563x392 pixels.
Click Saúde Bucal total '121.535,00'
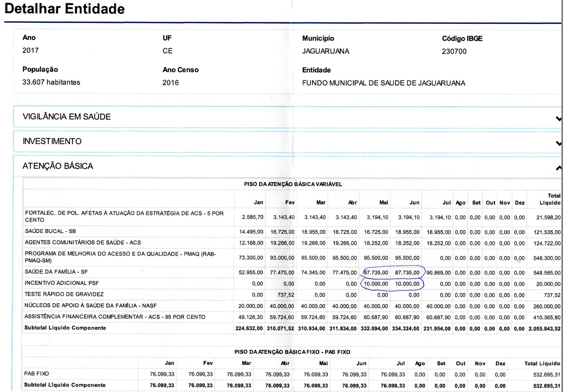click(547, 232)
